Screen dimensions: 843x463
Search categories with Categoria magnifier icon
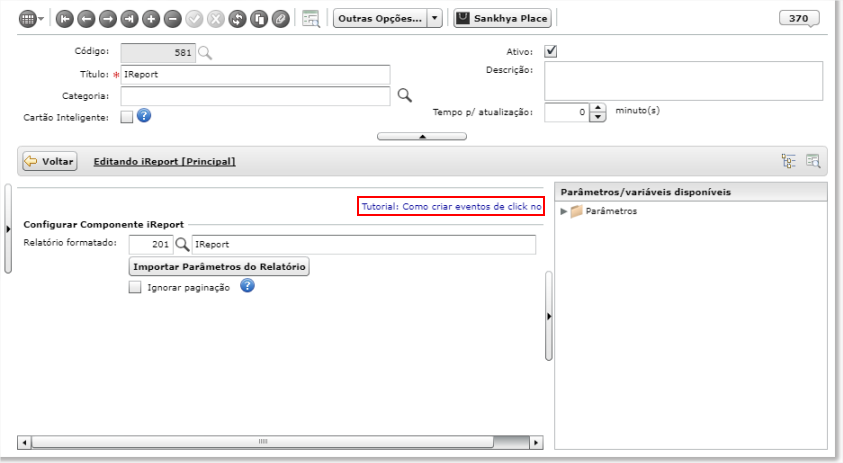click(x=404, y=96)
